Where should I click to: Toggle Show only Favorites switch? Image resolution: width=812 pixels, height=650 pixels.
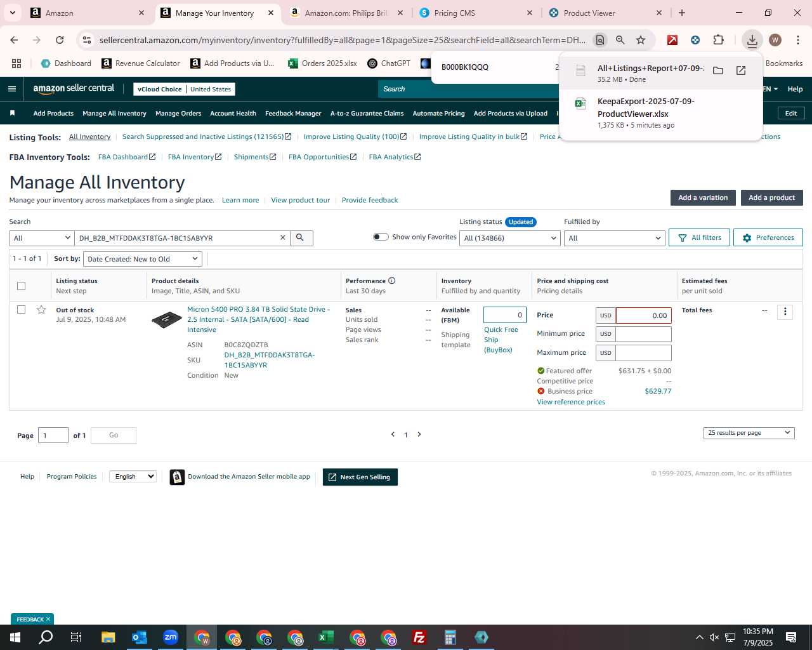click(381, 237)
